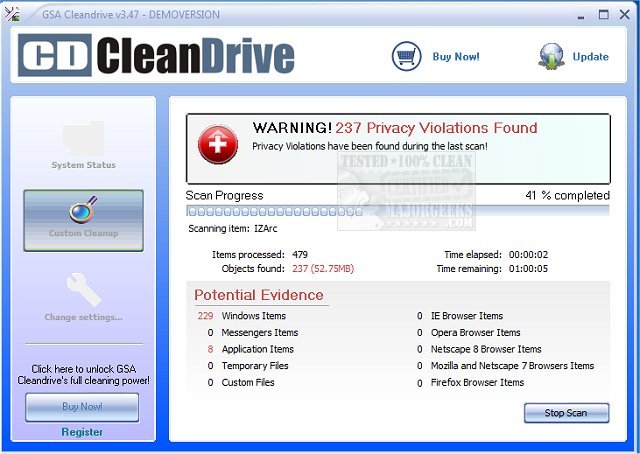Screen dimensions: 640x454
Task: Click the Messengers Items row
Action: (x=253, y=333)
